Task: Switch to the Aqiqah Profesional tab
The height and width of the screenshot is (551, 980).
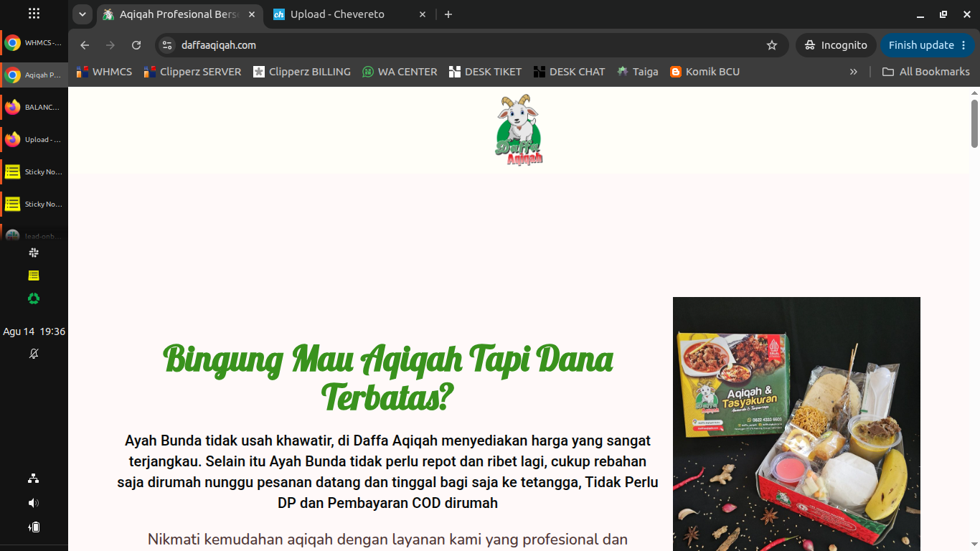Action: point(179,14)
